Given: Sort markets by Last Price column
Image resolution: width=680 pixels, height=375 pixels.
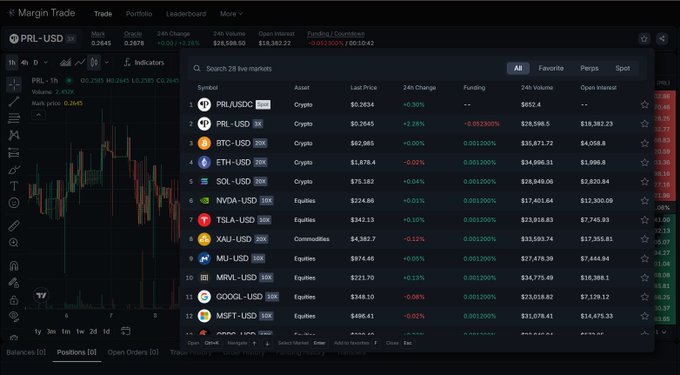Looking at the screenshot, I should point(363,88).
